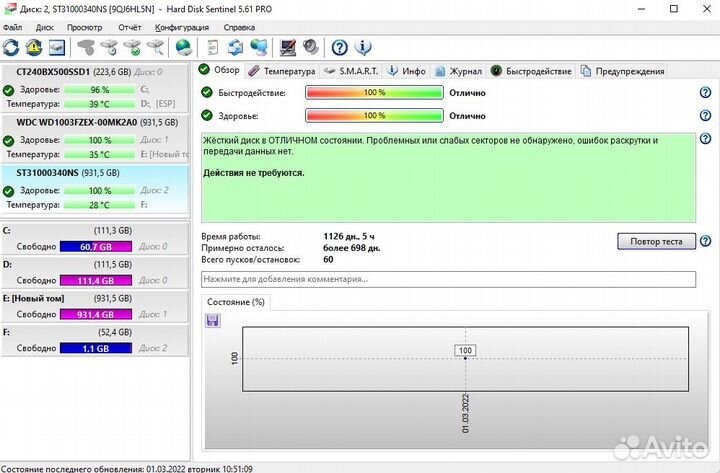
Task: Click the yellow warning refresh toolbar icon
Action: pos(34,47)
